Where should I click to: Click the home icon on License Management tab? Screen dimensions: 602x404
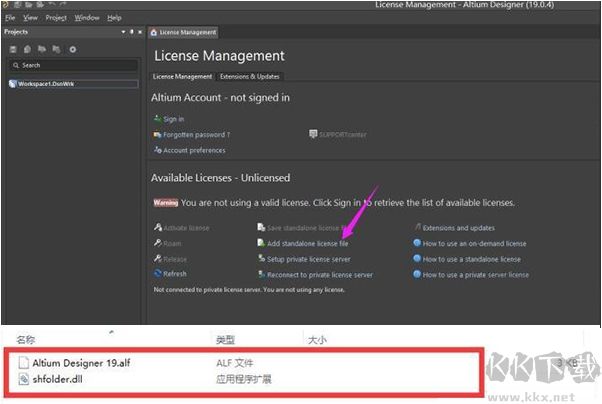pyautogui.click(x=154, y=32)
